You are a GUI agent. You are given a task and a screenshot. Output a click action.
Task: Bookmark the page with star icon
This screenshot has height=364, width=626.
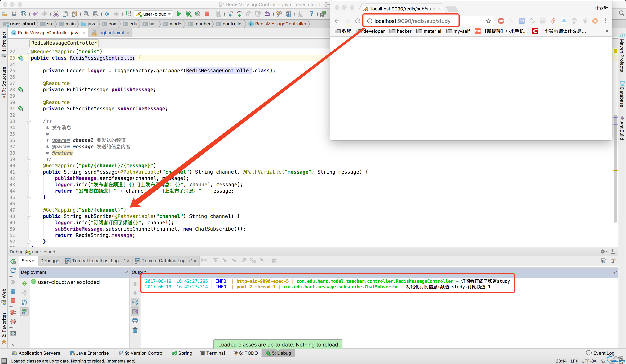(489, 21)
